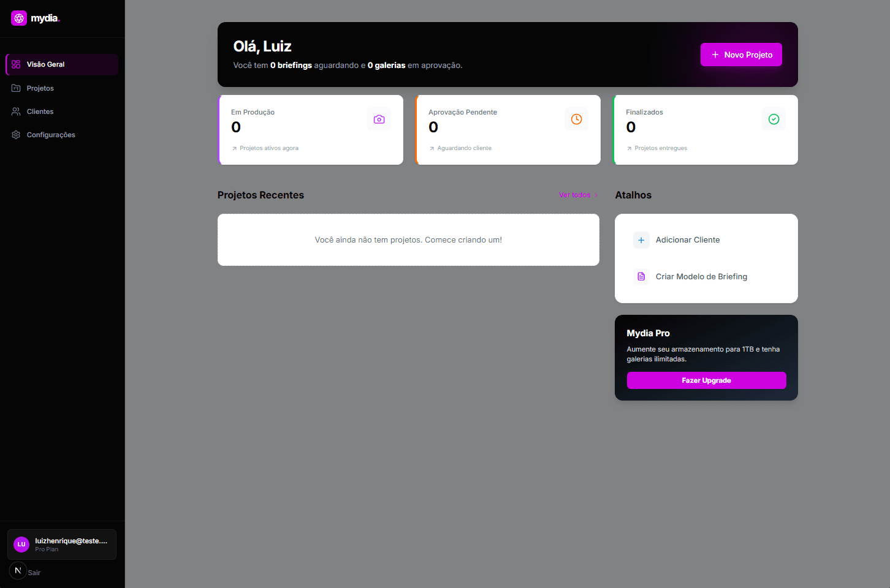Screen dimensions: 890x588
Task: Click the mydia logo icon
Action: [19, 18]
